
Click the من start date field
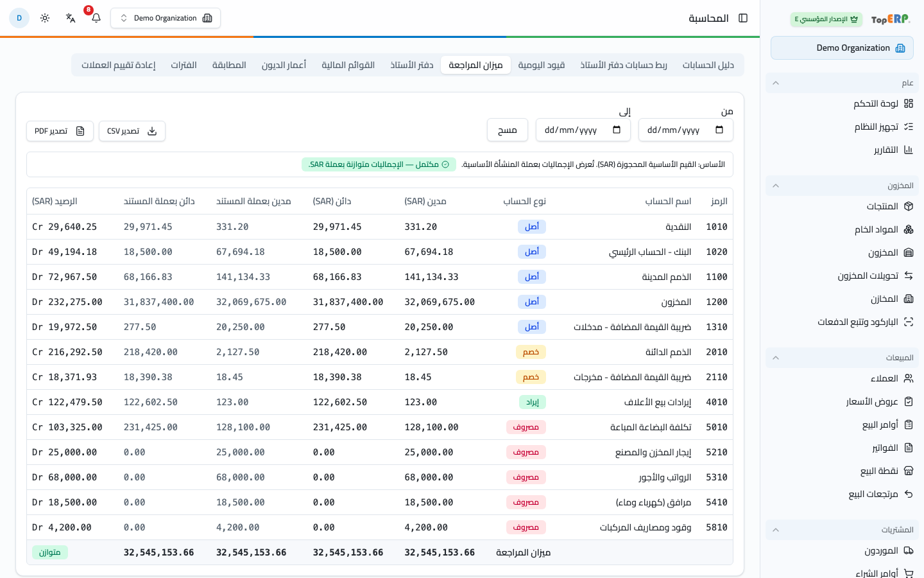686,130
